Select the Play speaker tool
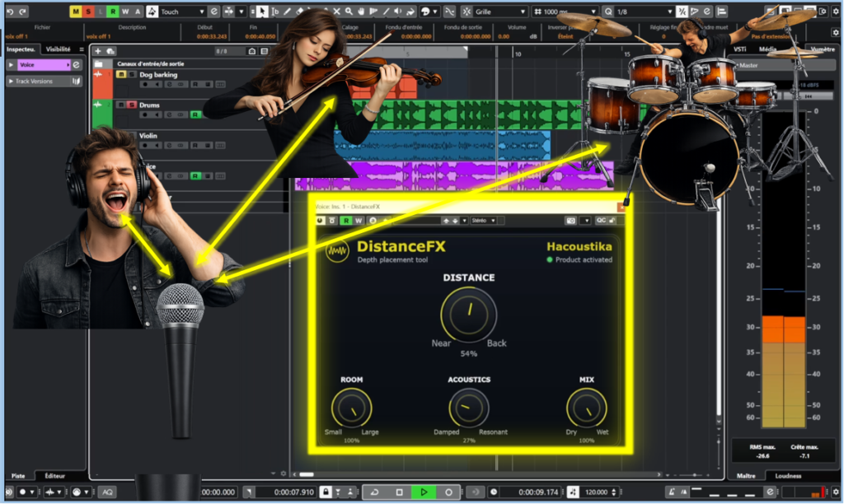This screenshot has height=504, width=844. click(x=398, y=12)
